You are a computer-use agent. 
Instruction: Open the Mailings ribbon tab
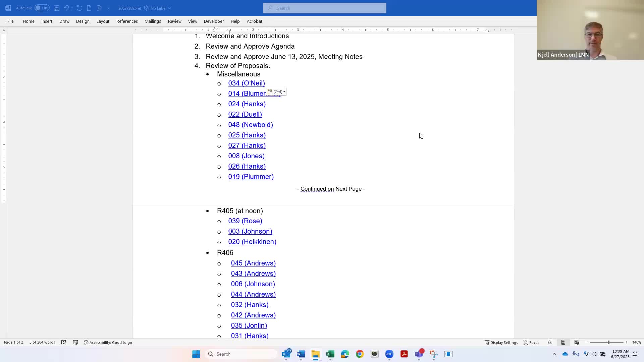click(153, 21)
